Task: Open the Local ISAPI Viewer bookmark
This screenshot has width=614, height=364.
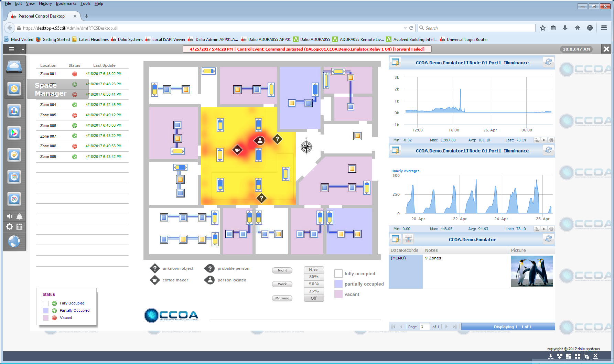Action: [165, 40]
